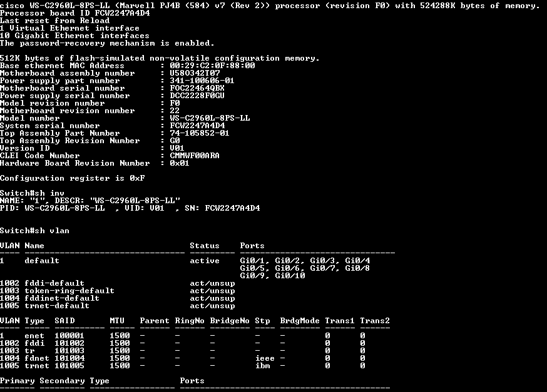Click 'Last reset from Reload' line
Screen dimensions: 547x392
point(55,21)
